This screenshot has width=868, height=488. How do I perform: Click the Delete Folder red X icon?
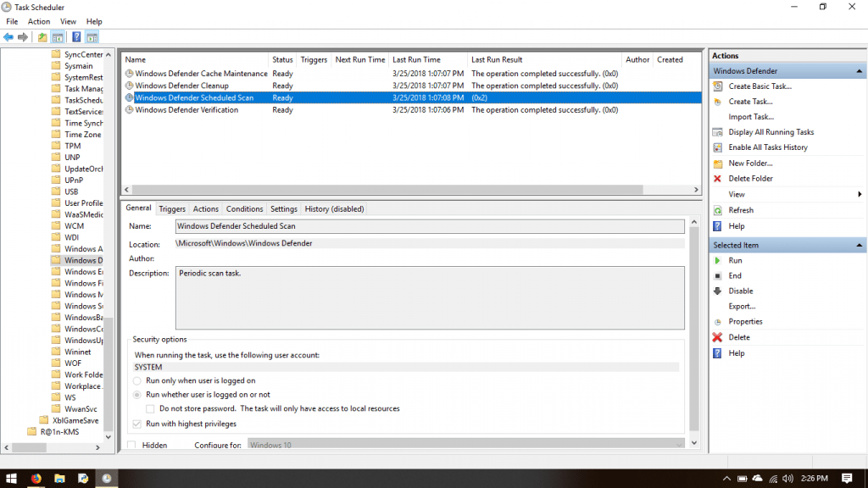coord(718,179)
